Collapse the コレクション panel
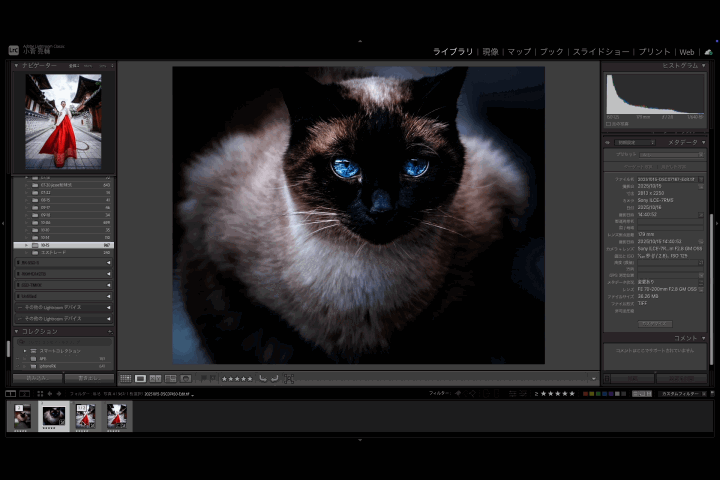The width and height of the screenshot is (720, 480). 17,331
